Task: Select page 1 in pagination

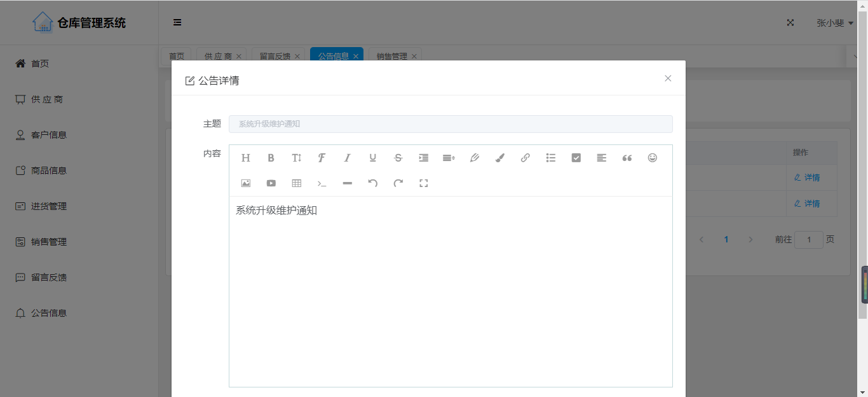Action: coord(726,240)
